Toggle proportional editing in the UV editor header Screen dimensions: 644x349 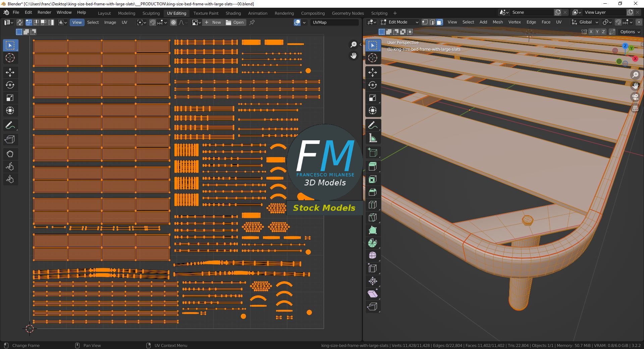173,22
